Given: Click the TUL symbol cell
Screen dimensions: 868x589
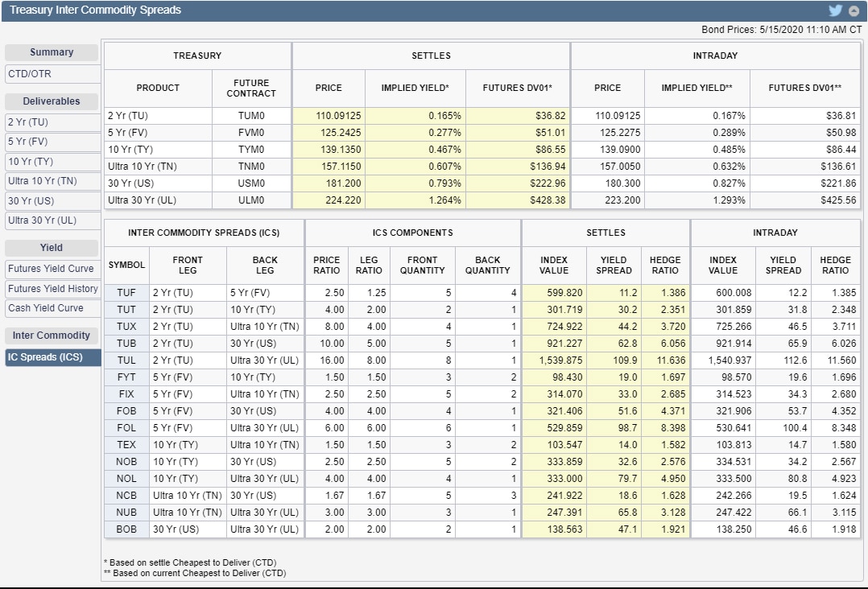Looking at the screenshot, I should point(126,360).
